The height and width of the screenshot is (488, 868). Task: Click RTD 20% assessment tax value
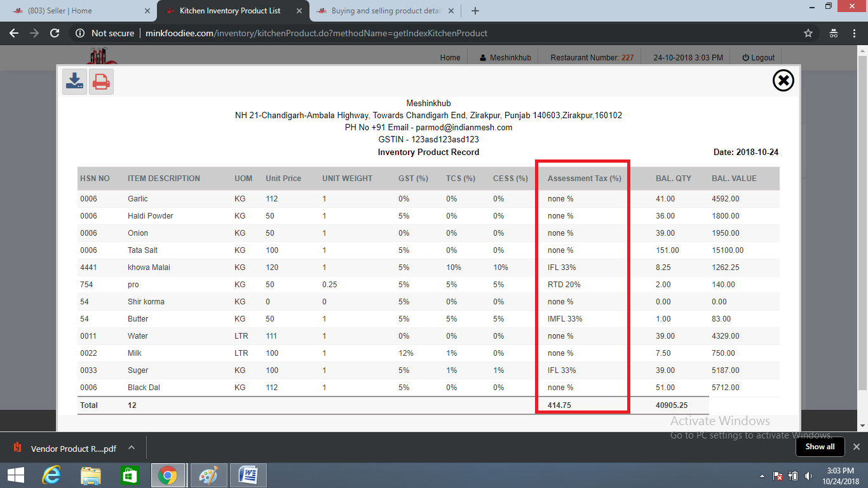point(564,285)
